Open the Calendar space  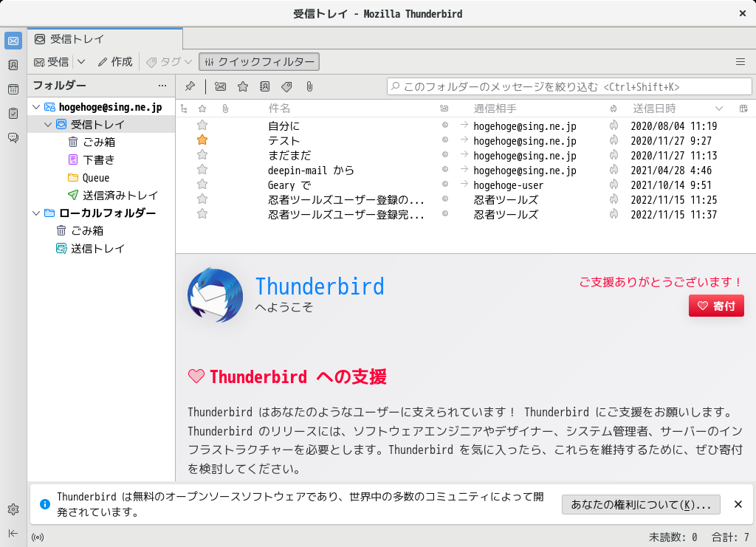pos(13,89)
